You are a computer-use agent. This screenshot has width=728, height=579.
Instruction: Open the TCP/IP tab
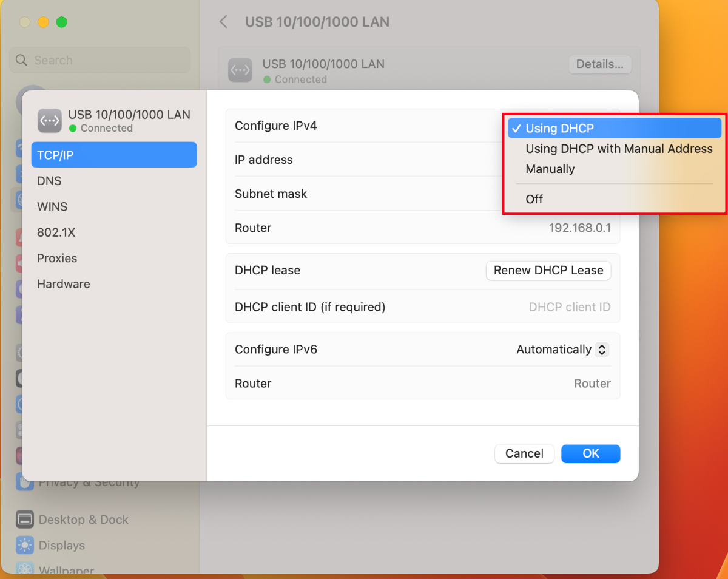tap(114, 155)
